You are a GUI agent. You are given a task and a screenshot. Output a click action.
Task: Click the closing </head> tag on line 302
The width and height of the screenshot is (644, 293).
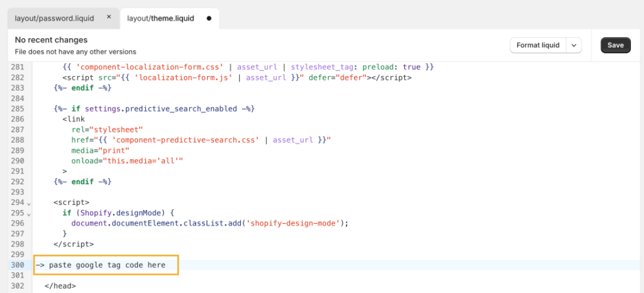tap(60, 285)
